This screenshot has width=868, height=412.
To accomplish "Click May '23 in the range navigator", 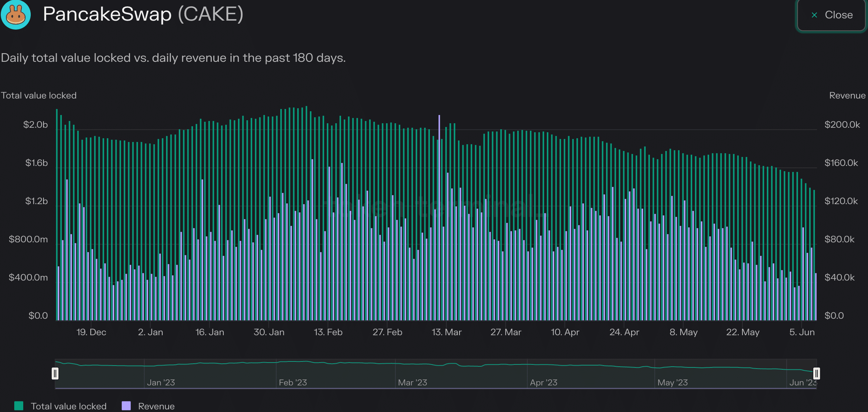I will 672,382.
